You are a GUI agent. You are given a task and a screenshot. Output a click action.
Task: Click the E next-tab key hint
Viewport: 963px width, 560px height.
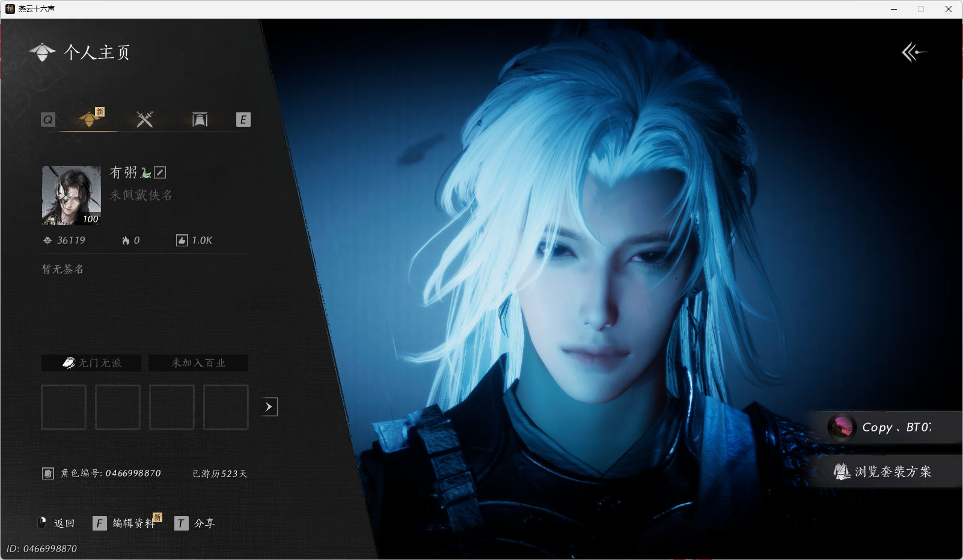243,120
